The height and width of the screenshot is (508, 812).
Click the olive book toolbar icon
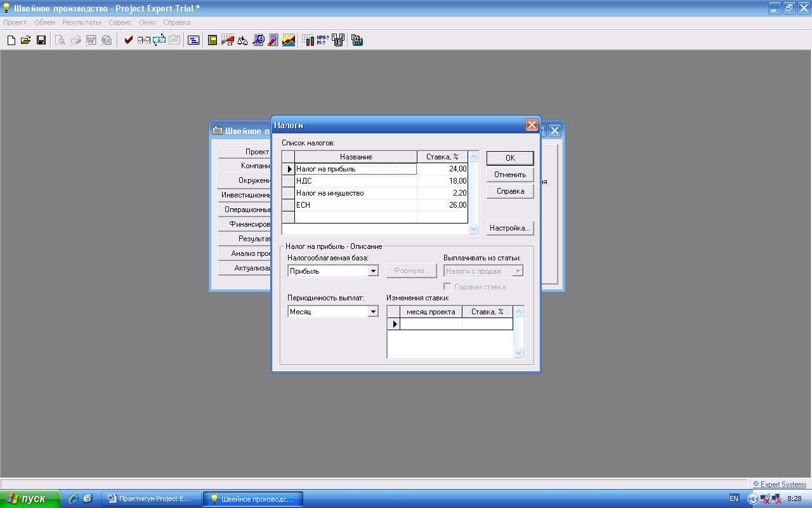coord(213,40)
